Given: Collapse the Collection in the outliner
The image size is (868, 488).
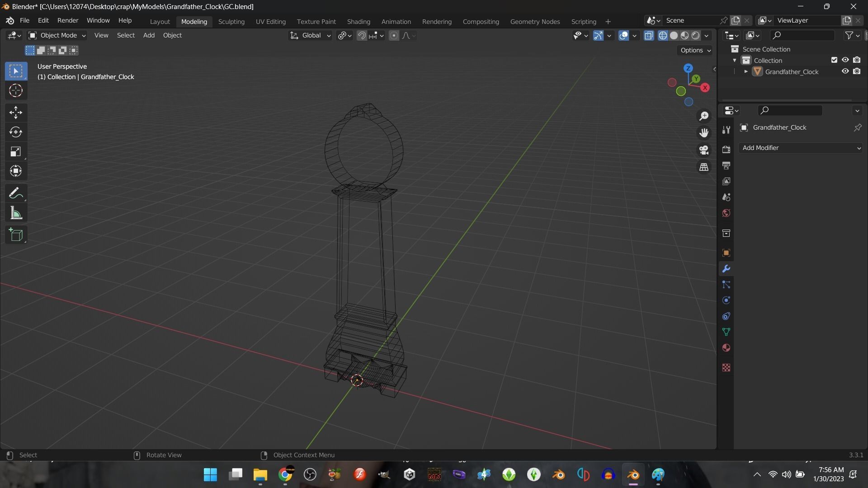Looking at the screenshot, I should (735, 60).
